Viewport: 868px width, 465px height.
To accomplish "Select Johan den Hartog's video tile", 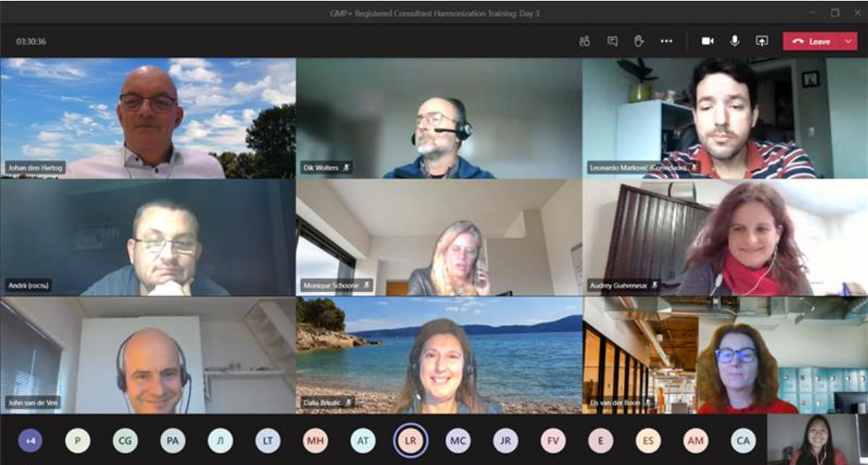I will point(148,118).
